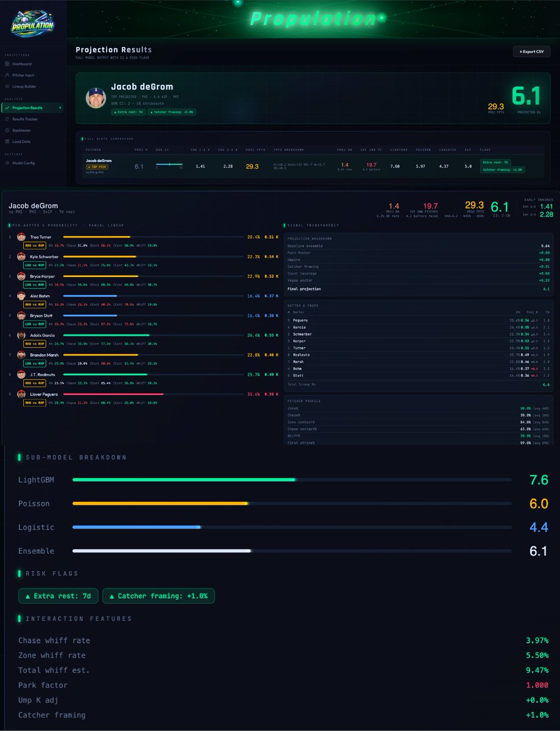Click the Logistic sub-model bar

pyautogui.click(x=292, y=528)
